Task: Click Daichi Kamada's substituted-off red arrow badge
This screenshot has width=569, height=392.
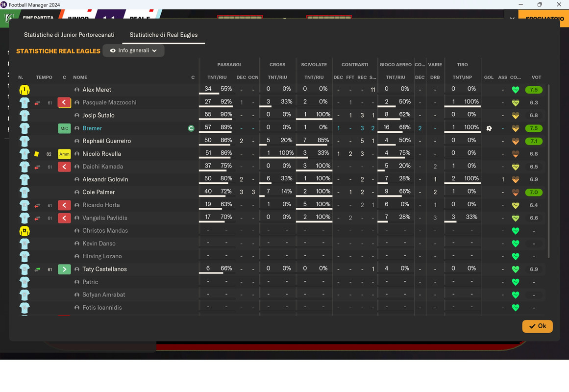Action: (x=64, y=167)
